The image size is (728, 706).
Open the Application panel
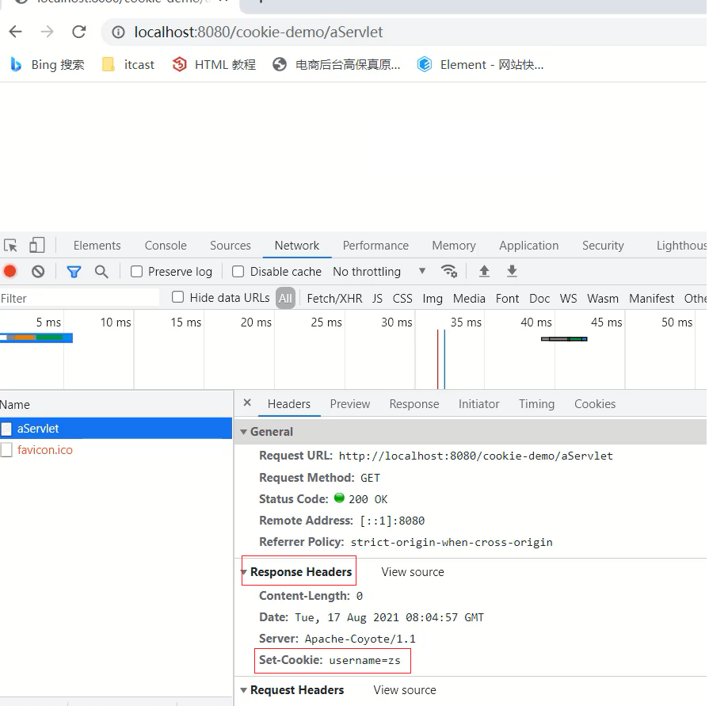[x=529, y=246]
